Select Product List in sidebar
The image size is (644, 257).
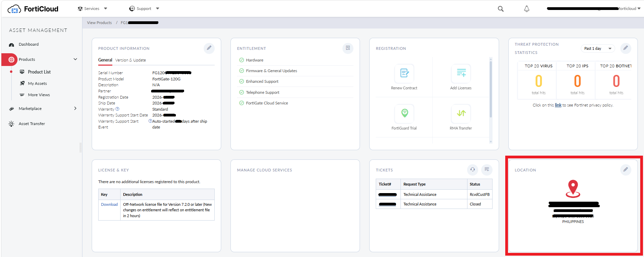tap(39, 72)
